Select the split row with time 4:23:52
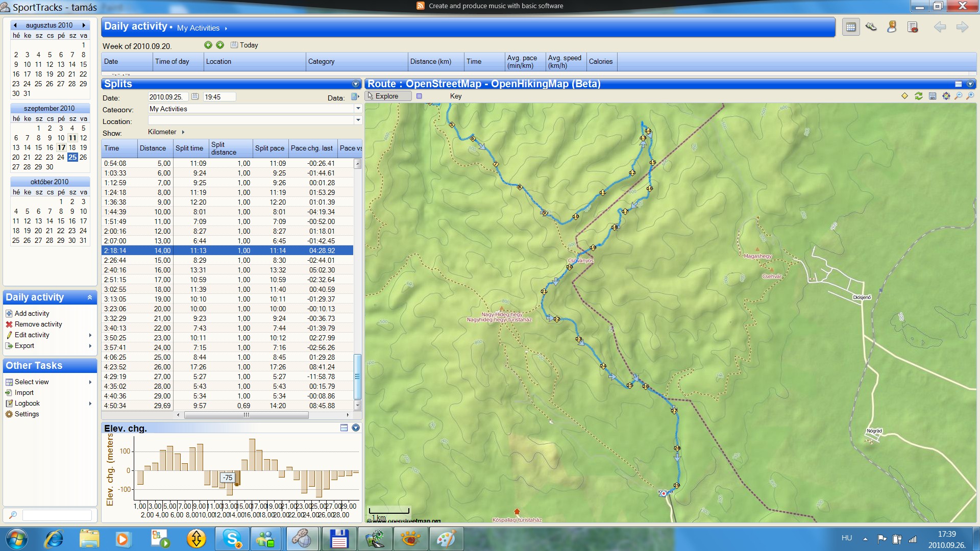980x551 pixels. pos(227,367)
